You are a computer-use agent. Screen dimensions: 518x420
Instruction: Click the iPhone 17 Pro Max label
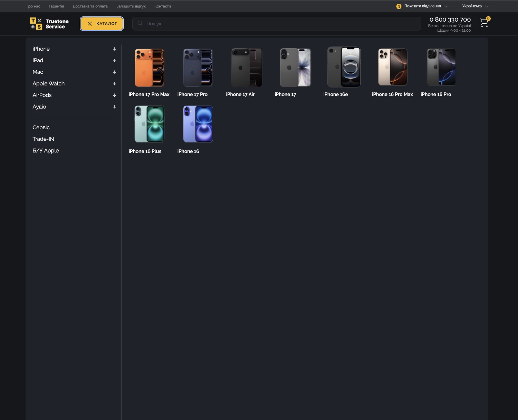pos(149,94)
